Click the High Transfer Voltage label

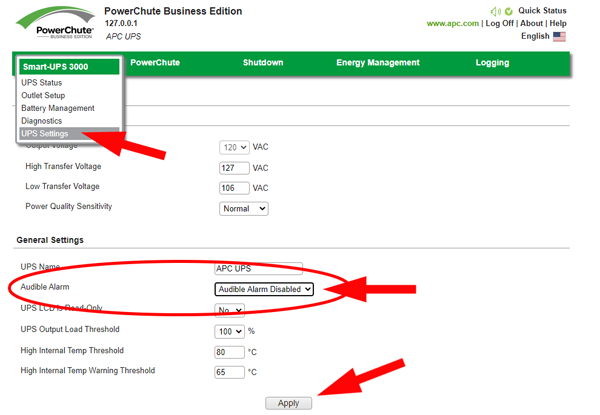pos(63,166)
